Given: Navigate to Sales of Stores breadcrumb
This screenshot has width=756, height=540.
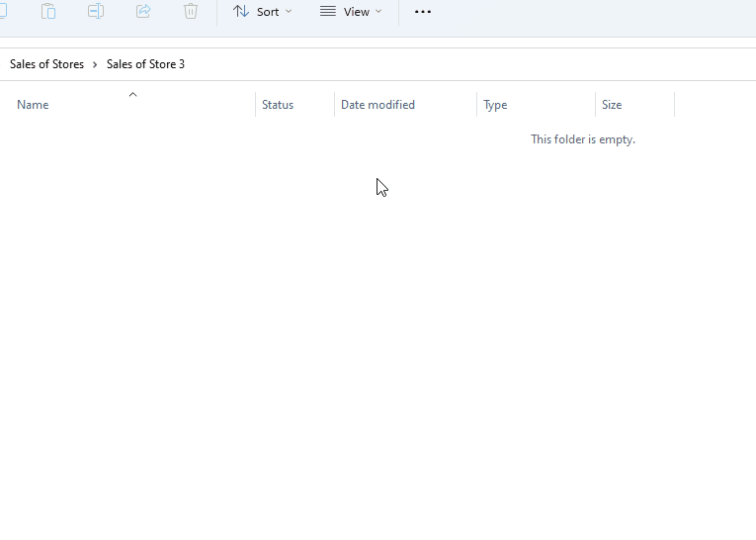Looking at the screenshot, I should tap(46, 64).
